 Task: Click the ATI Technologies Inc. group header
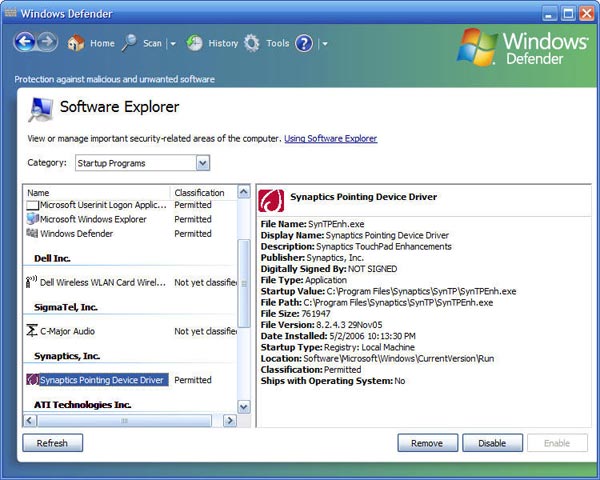click(x=82, y=405)
